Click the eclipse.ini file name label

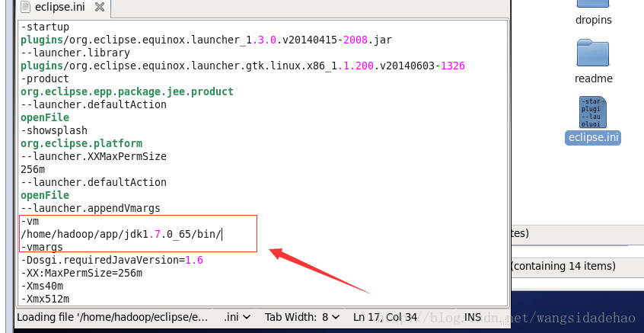[x=593, y=137]
